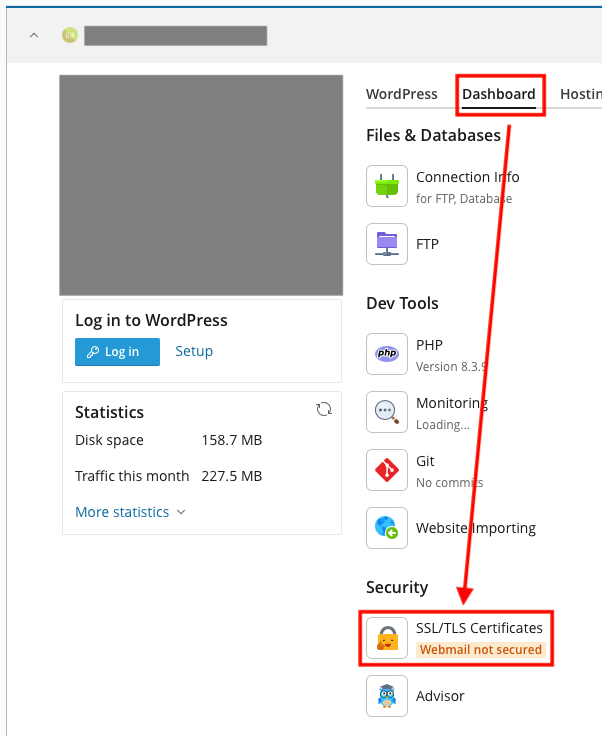Open the Git repository icon
Image resolution: width=602 pixels, height=736 pixels.
tap(387, 470)
